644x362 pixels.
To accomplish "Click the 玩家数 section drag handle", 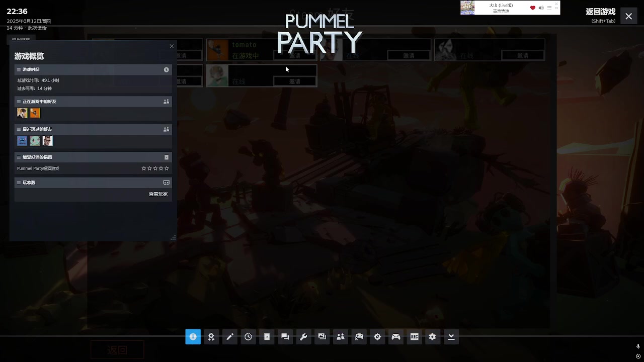I will pyautogui.click(x=19, y=183).
